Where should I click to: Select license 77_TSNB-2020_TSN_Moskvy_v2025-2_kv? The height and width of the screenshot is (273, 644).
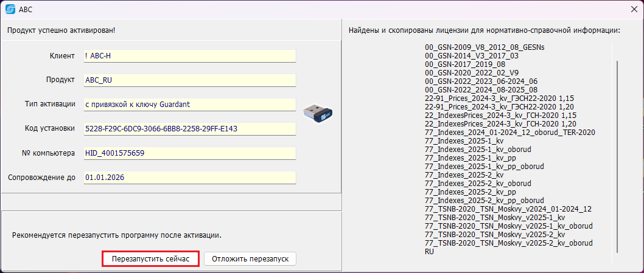pos(495,235)
